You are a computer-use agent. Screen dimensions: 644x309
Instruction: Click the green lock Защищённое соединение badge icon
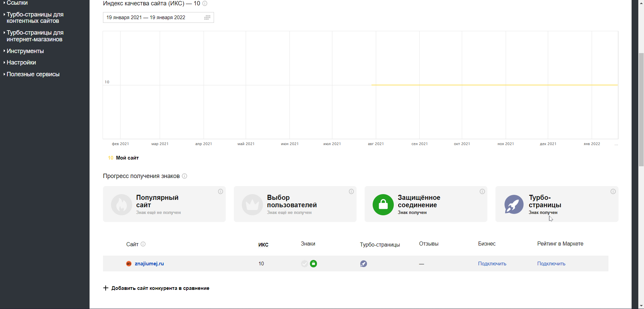pyautogui.click(x=383, y=205)
